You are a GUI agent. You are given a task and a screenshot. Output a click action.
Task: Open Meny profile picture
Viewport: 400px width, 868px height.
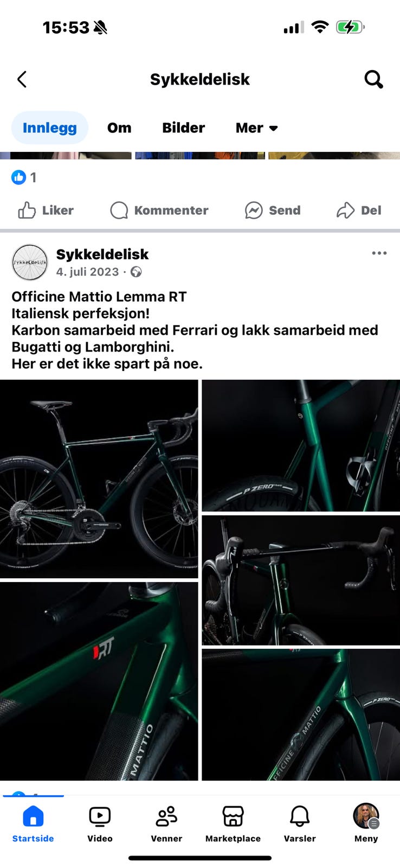(x=366, y=816)
